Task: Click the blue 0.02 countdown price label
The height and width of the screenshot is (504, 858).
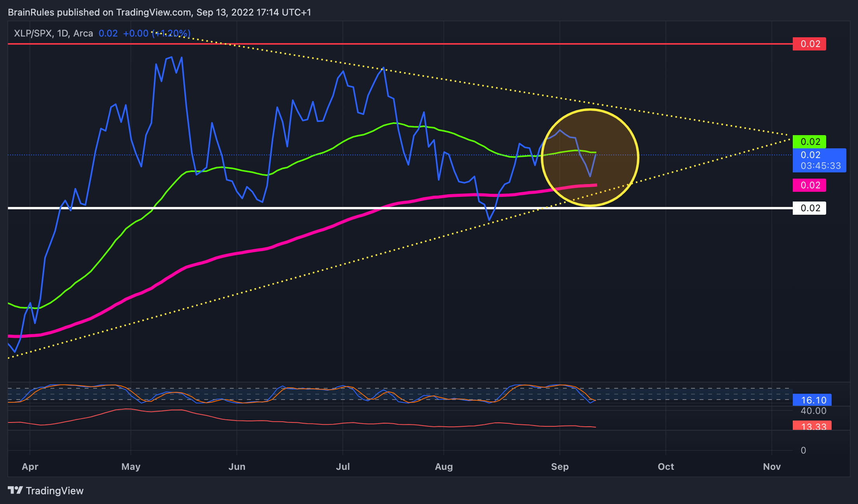Action: coord(819,160)
